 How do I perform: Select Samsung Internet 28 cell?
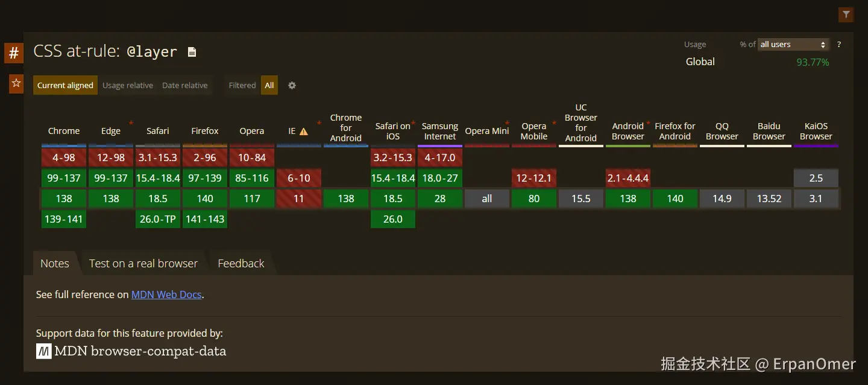point(440,199)
